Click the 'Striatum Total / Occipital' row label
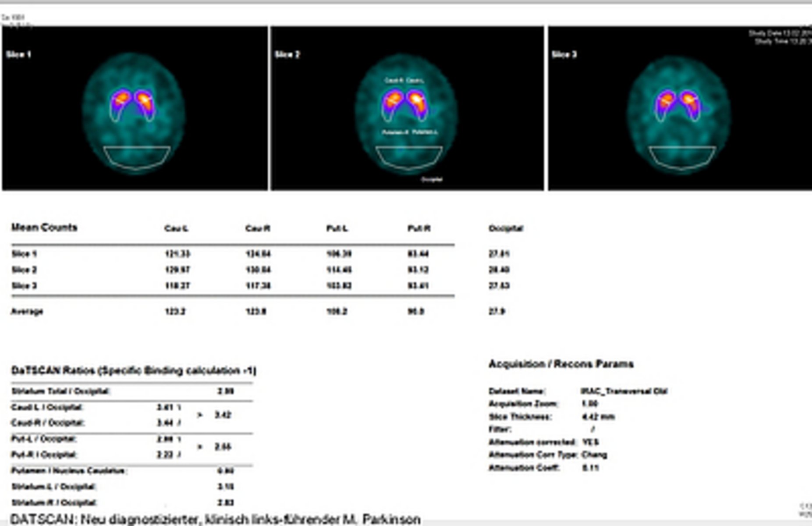The height and width of the screenshot is (526, 812). tap(61, 391)
